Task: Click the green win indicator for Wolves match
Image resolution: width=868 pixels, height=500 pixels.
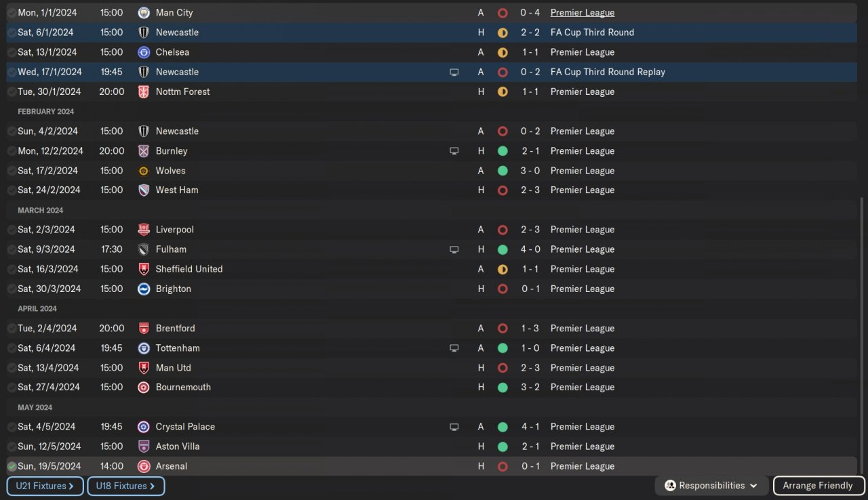Action: coord(502,171)
